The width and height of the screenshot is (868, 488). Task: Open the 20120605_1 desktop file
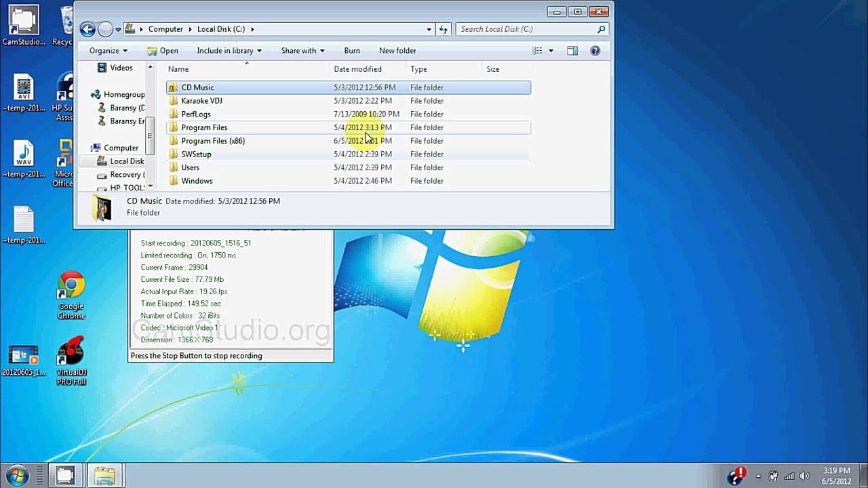pyautogui.click(x=24, y=361)
